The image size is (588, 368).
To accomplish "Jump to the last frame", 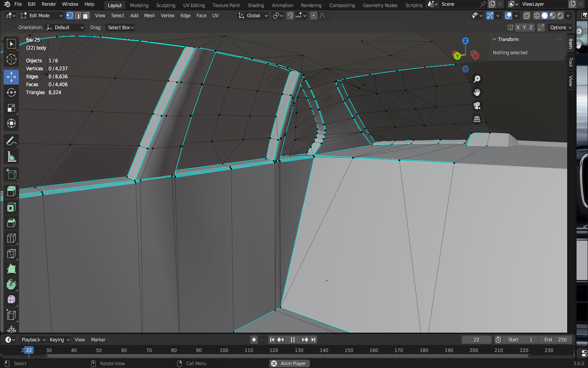I will [313, 340].
